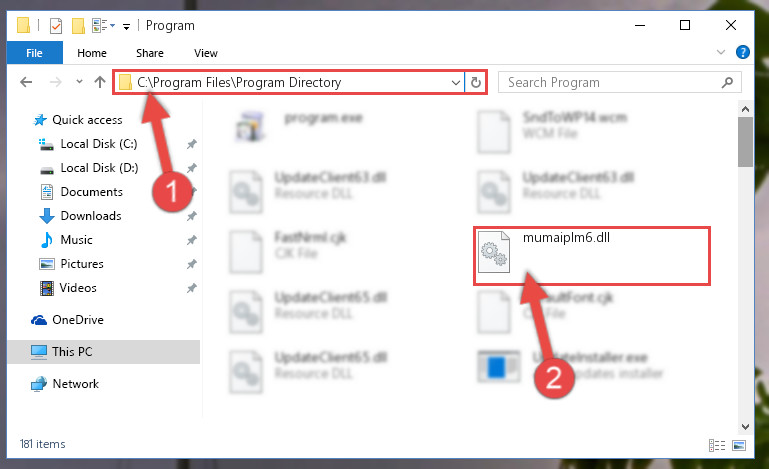
Task: Select the mumaiplm6.dll file
Action: click(591, 256)
